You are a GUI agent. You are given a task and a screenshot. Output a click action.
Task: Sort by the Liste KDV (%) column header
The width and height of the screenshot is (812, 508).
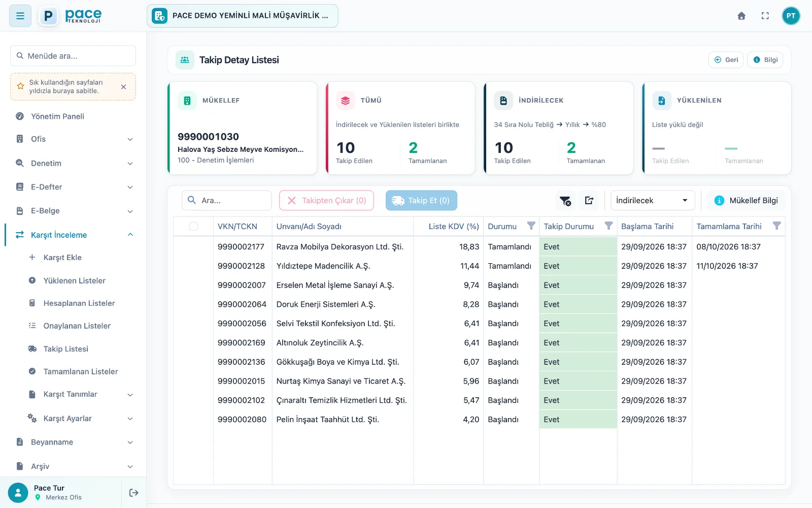tap(454, 227)
